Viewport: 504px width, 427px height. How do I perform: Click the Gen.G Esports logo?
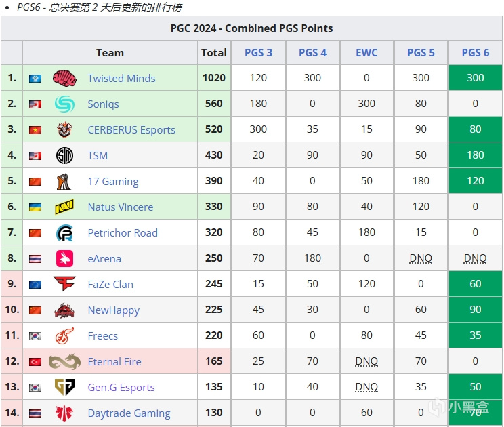click(x=64, y=387)
